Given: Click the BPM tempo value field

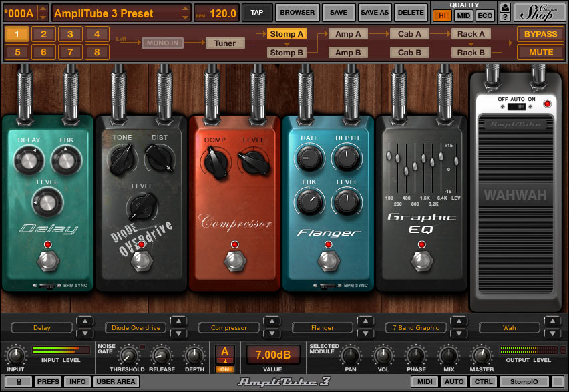Looking at the screenshot, I should click(222, 13).
